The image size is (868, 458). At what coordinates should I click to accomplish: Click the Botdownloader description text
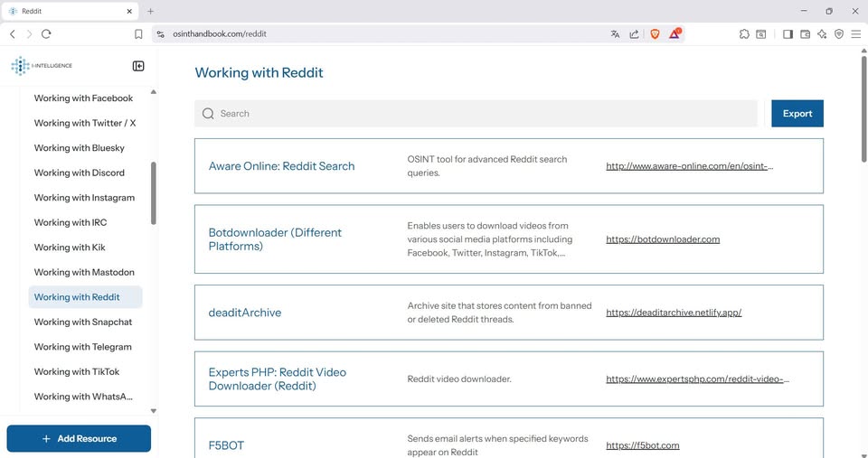click(x=490, y=239)
